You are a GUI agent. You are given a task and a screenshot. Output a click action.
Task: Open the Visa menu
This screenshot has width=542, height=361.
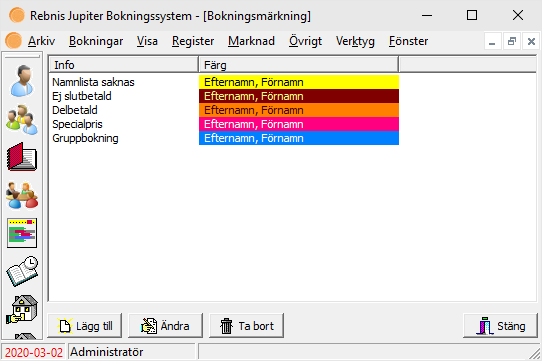147,41
